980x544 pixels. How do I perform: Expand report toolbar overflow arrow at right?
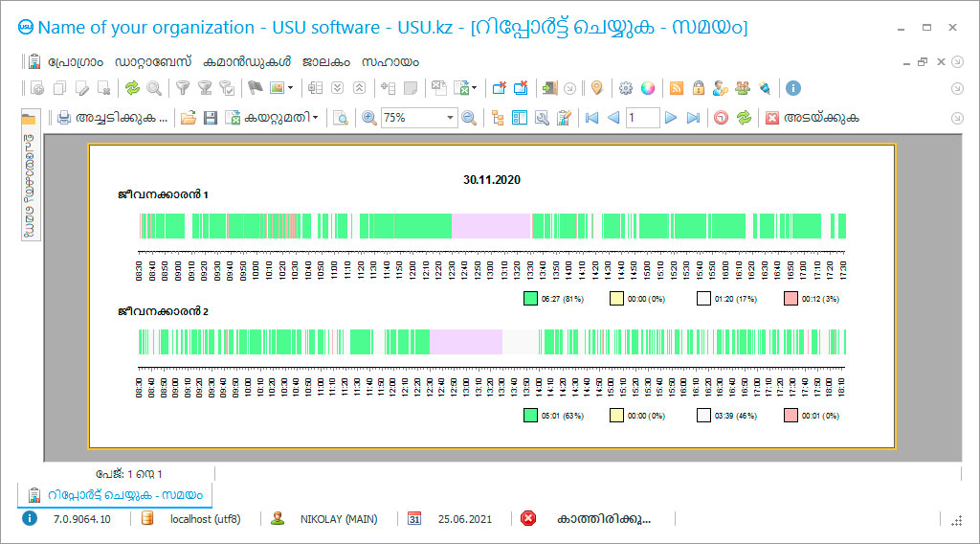click(957, 118)
